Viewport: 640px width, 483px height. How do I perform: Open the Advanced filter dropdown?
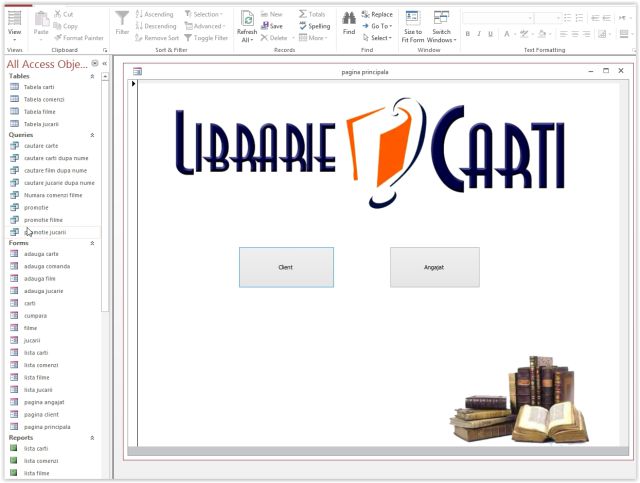[x=205, y=26]
